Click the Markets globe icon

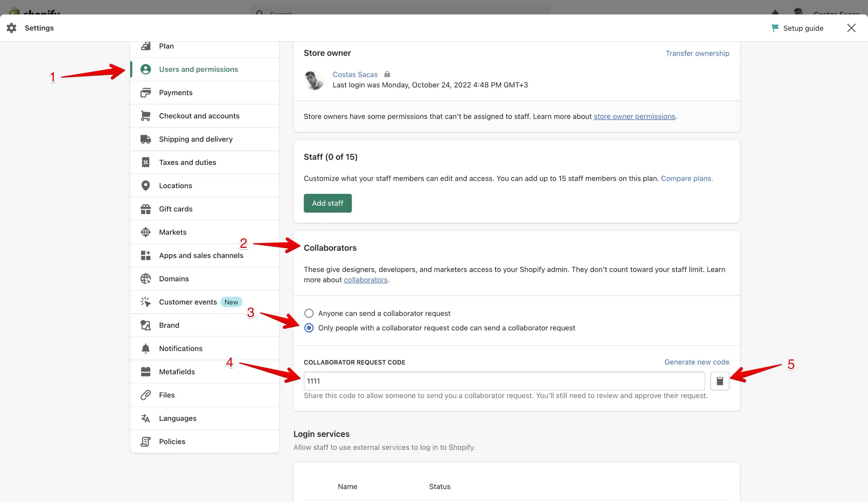click(x=146, y=232)
